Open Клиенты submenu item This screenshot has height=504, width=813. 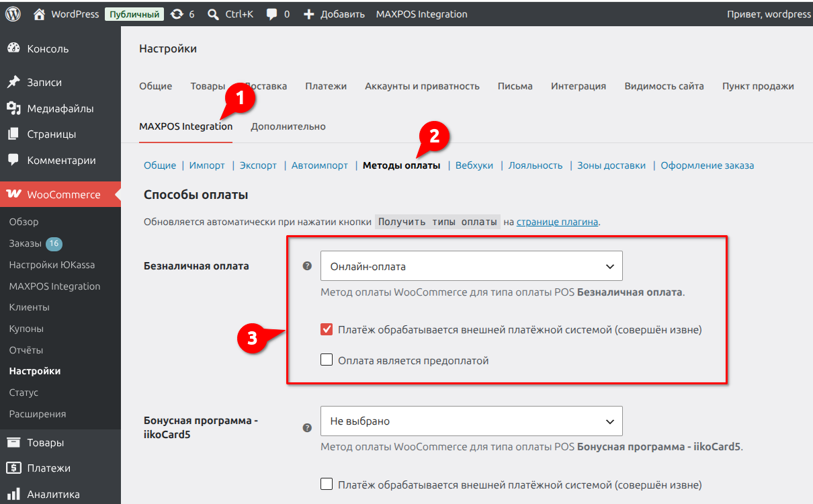point(30,307)
